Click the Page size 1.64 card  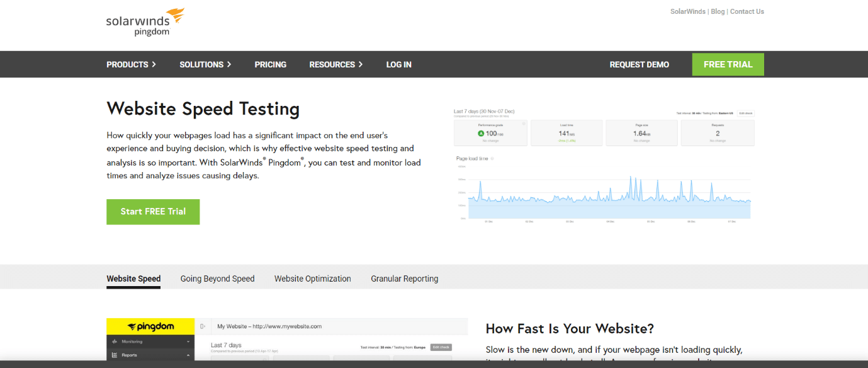[641, 133]
